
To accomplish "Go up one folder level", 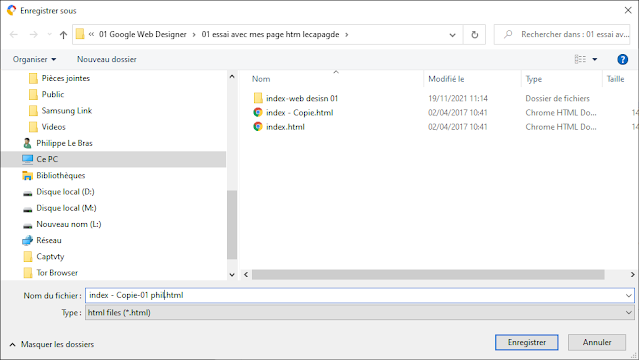I will tap(63, 35).
